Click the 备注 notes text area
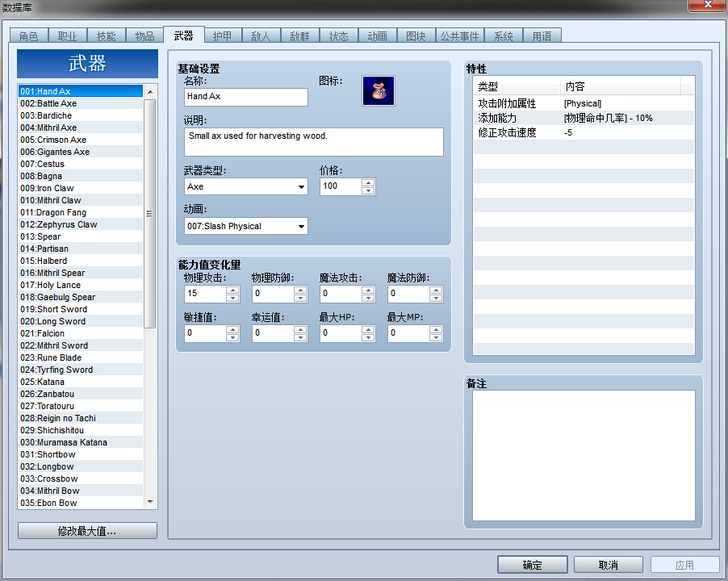 (584, 456)
